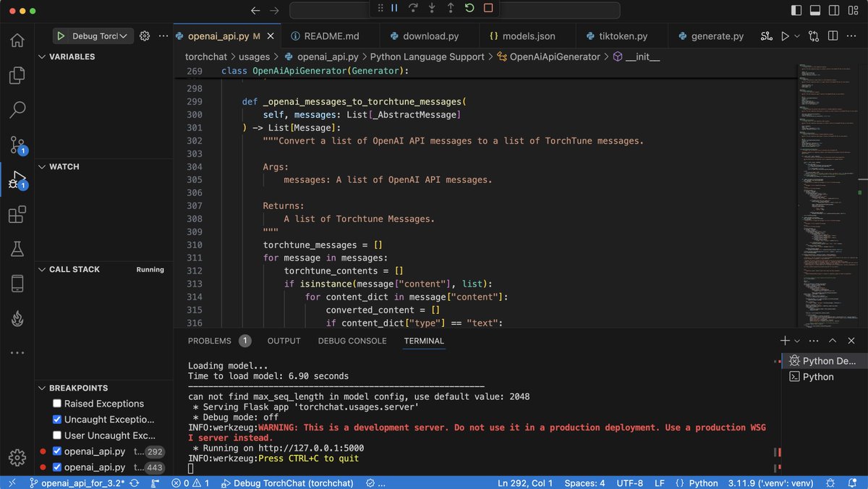
Task: Toggle secondary side bar layout icon
Action: (x=834, y=11)
